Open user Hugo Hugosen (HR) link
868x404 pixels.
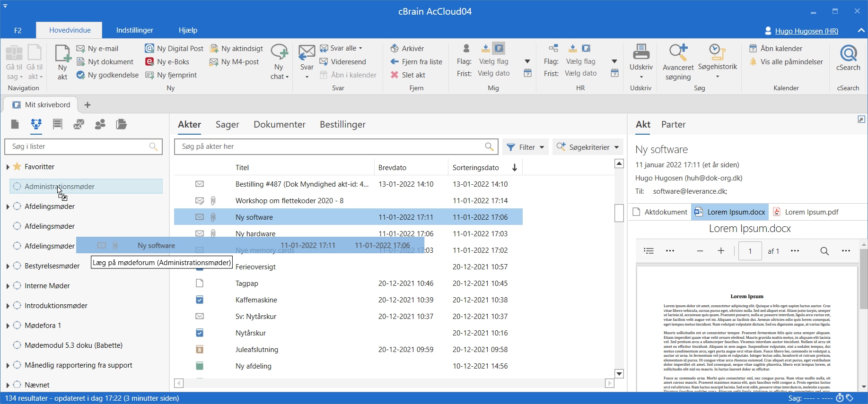[x=806, y=31]
